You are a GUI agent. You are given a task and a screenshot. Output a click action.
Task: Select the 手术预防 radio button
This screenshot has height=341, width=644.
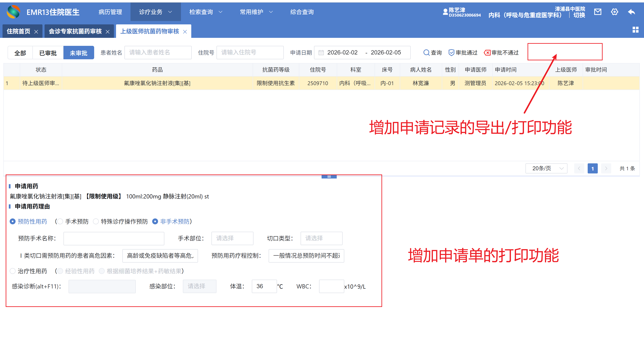(x=60, y=222)
